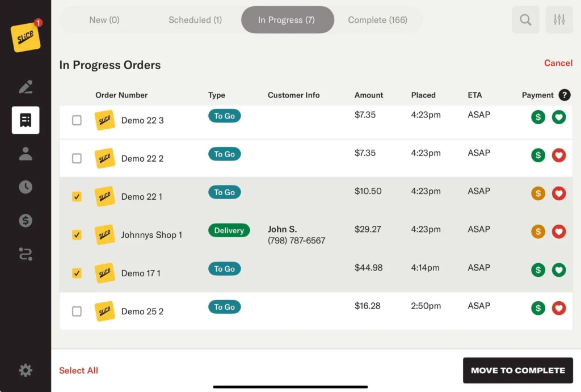Select the Demo 25 2 checkbox

point(77,311)
